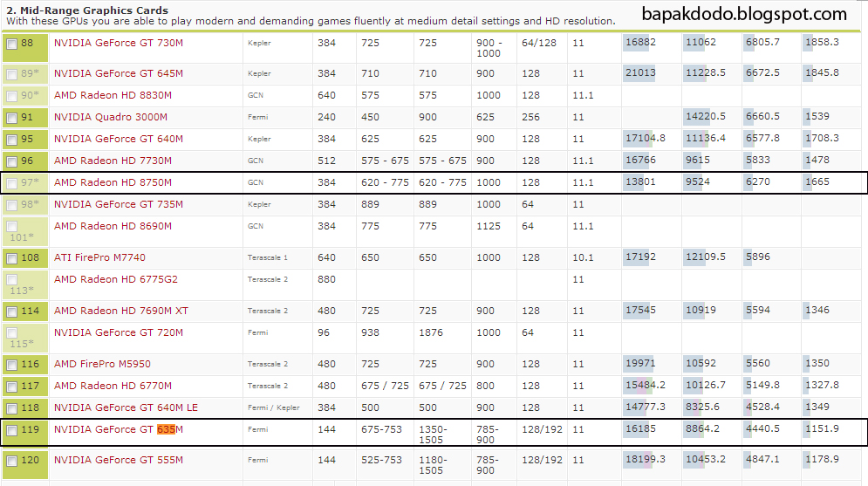Open NVIDIA GeForce GT 640M LE link
868x486 pixels.
click(126, 407)
